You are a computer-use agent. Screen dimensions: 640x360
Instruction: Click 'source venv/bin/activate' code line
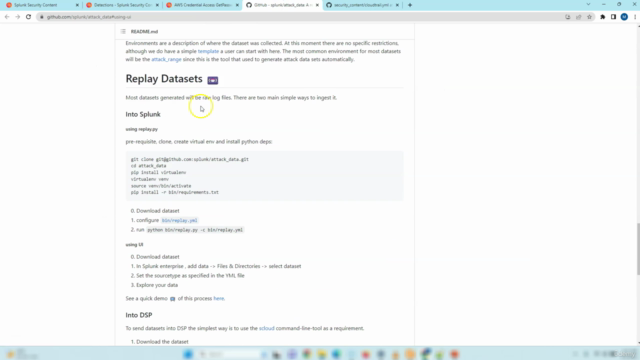(161, 186)
